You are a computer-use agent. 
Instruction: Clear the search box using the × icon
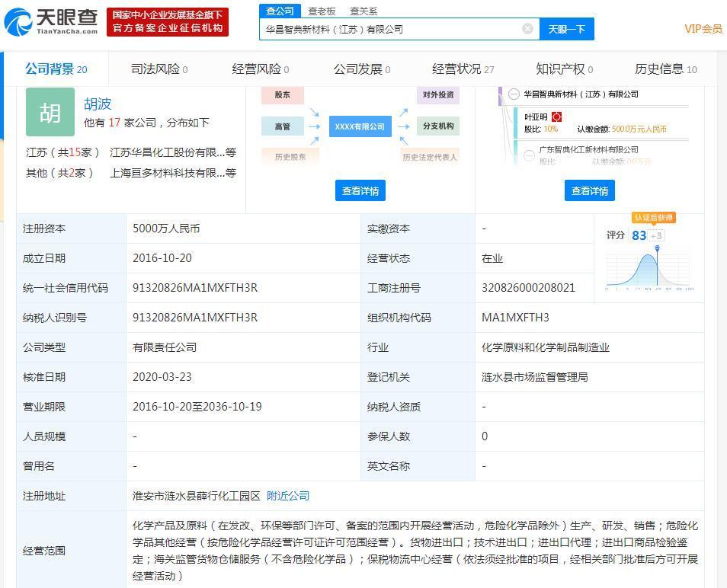point(527,28)
